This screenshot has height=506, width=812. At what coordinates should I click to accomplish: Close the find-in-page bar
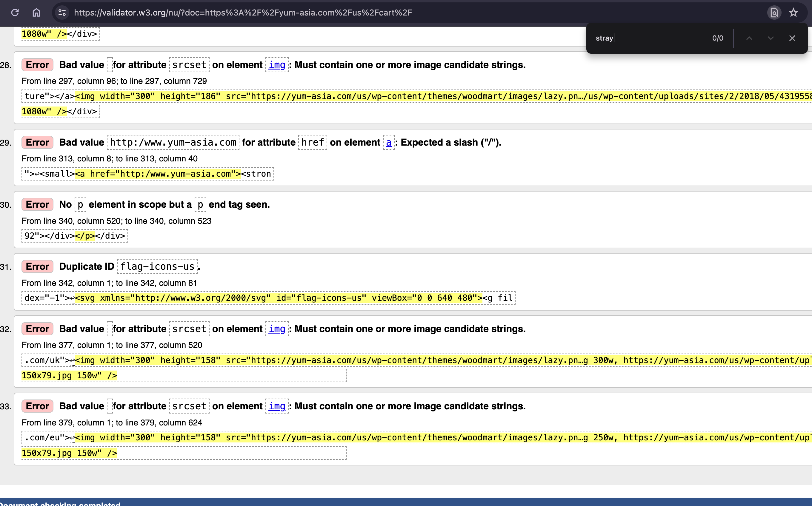[x=792, y=38]
